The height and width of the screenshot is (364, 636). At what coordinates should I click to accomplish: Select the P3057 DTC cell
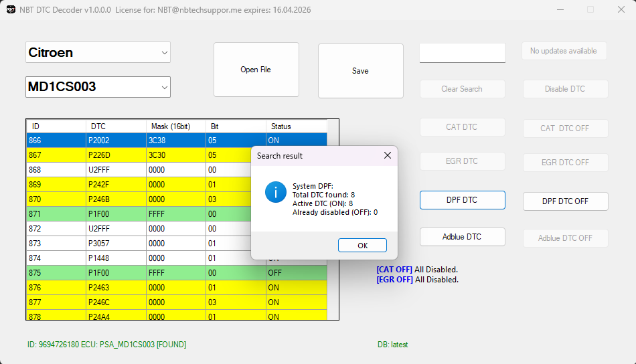116,243
